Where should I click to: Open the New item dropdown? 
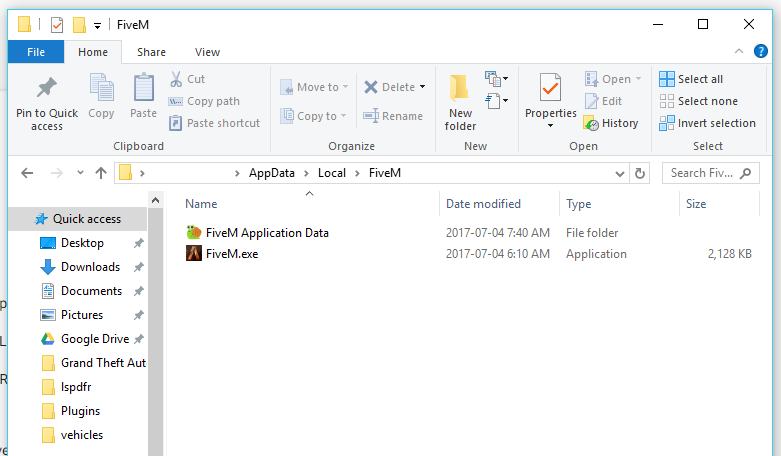pyautogui.click(x=496, y=79)
